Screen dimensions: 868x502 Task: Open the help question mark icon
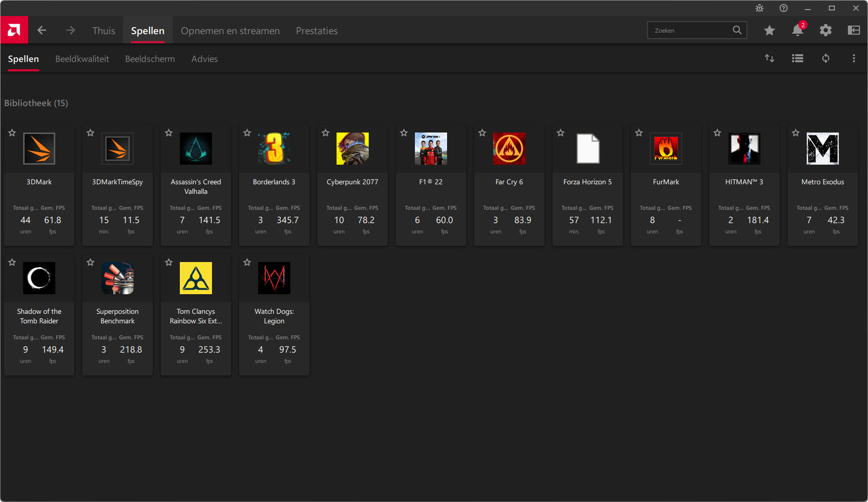[x=784, y=8]
